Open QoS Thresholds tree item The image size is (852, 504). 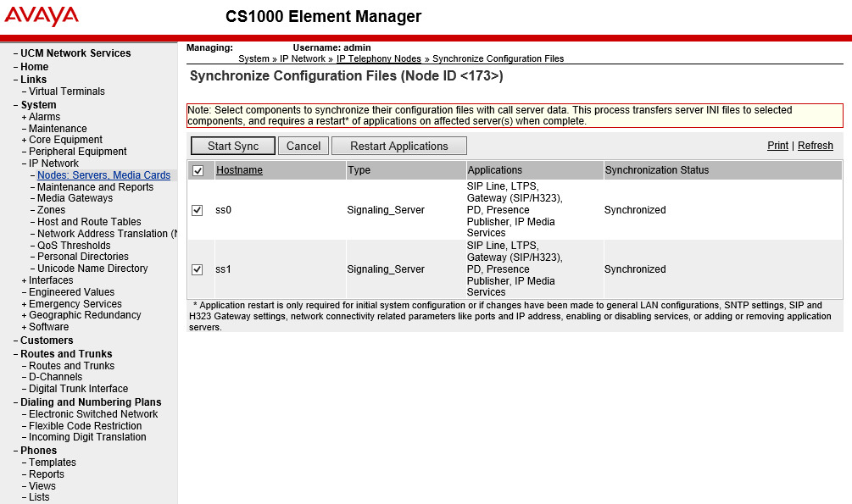click(74, 246)
